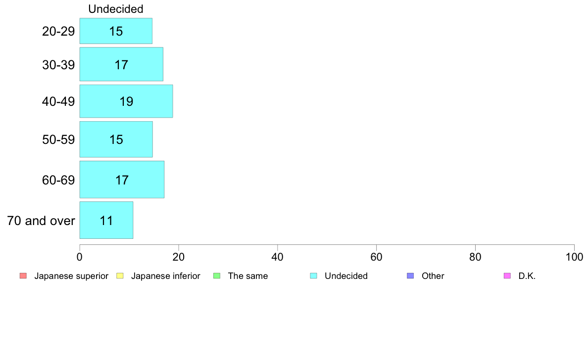588x364 pixels.
Task: Click the 40 tick label on axis
Action: click(x=278, y=257)
